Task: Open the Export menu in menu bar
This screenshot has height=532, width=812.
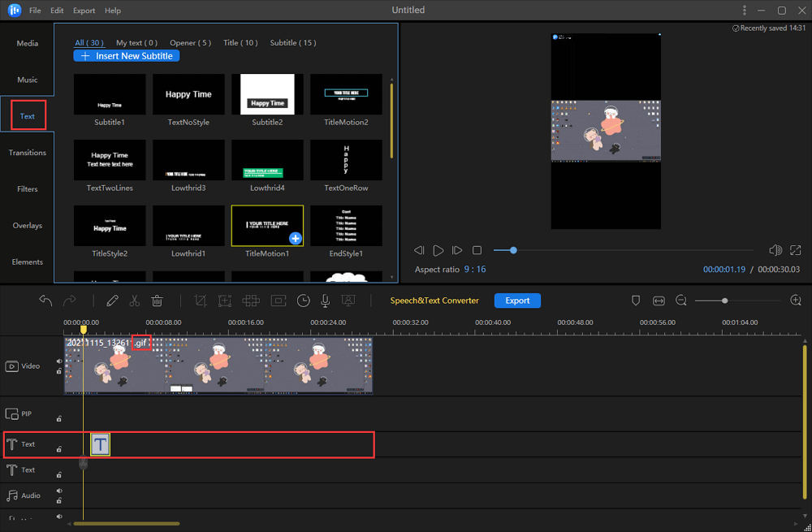Action: [84, 11]
